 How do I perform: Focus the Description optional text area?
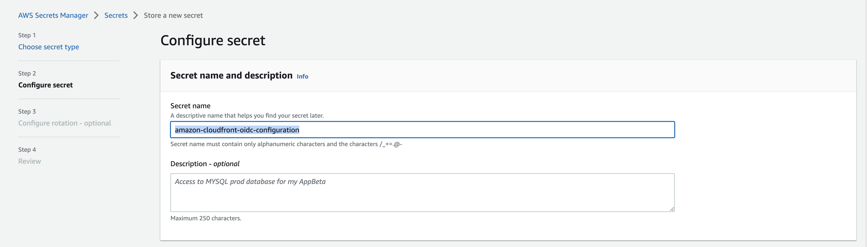(422, 193)
